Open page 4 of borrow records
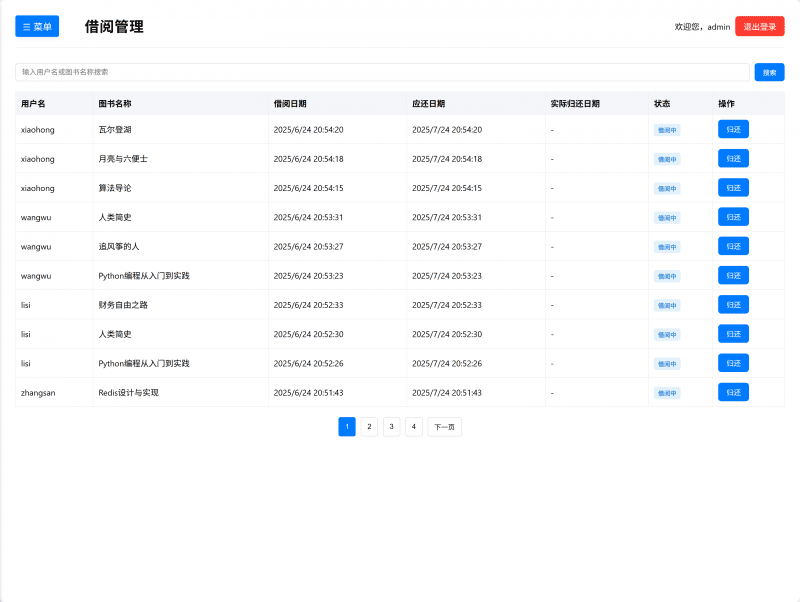 click(413, 426)
